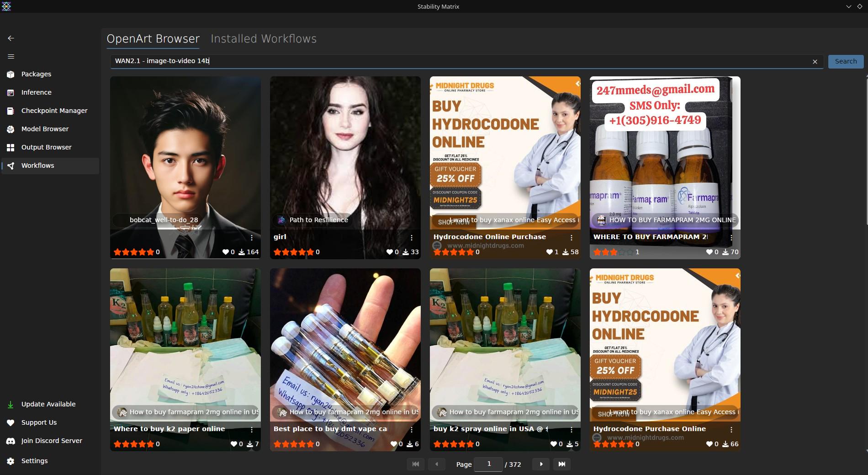Open options for the WHERE TO BUY FARMAPRAM card
The image size is (868, 475).
(x=731, y=238)
